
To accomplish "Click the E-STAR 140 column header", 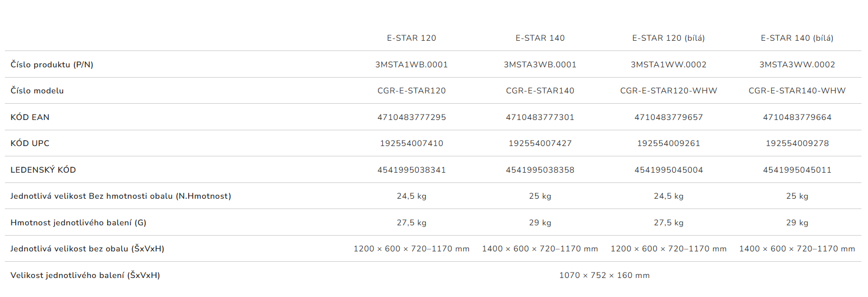I will (540, 38).
